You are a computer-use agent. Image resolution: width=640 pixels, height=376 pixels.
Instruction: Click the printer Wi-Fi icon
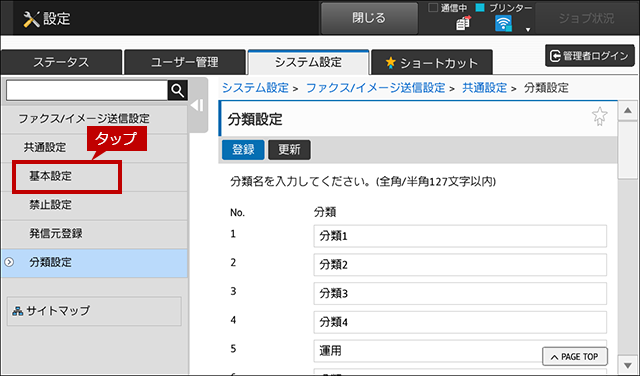503,23
